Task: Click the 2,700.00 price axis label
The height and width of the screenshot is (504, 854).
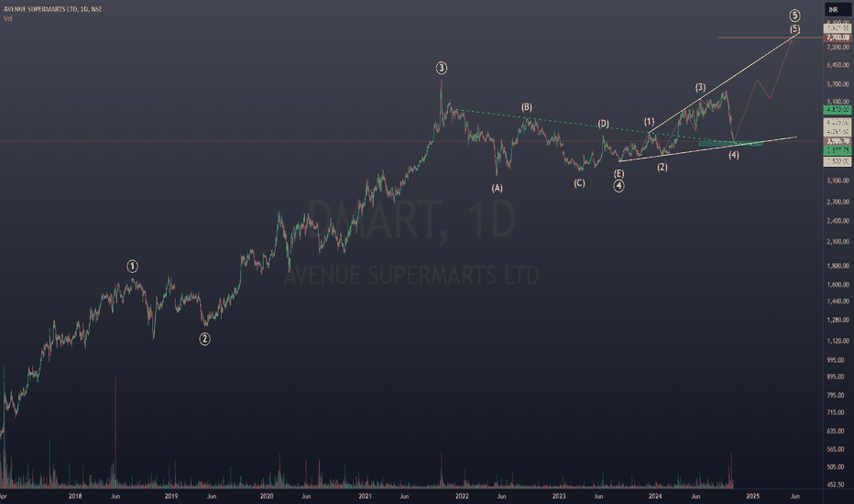Action: click(838, 202)
